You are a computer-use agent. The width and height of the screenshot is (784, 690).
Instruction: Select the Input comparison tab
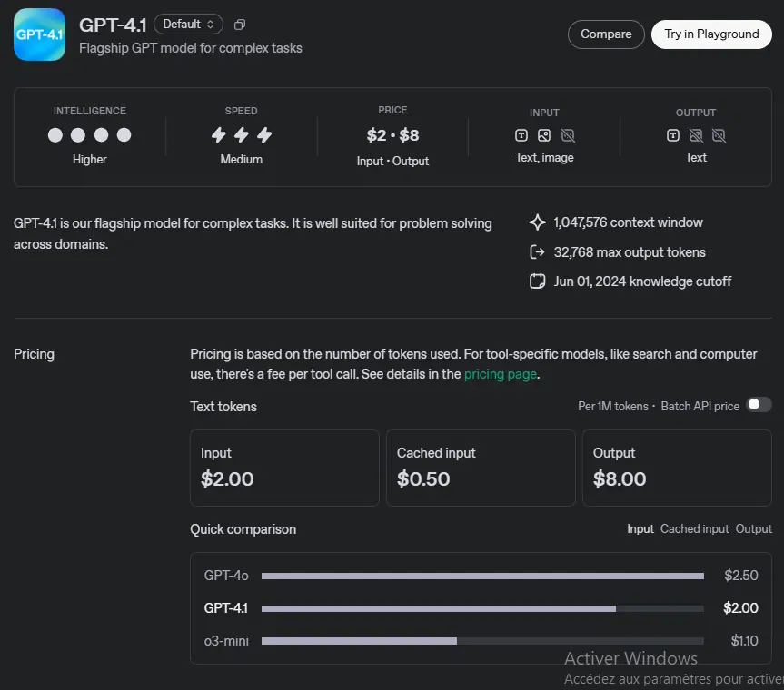coord(640,529)
